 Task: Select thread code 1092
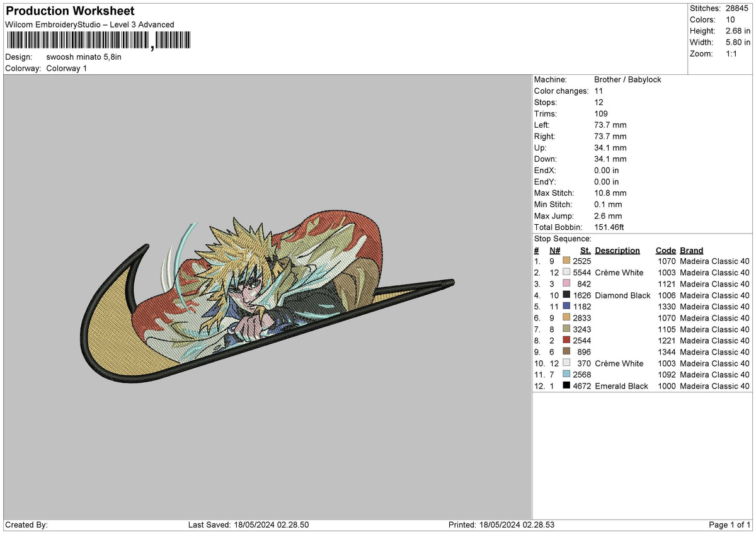coord(666,375)
